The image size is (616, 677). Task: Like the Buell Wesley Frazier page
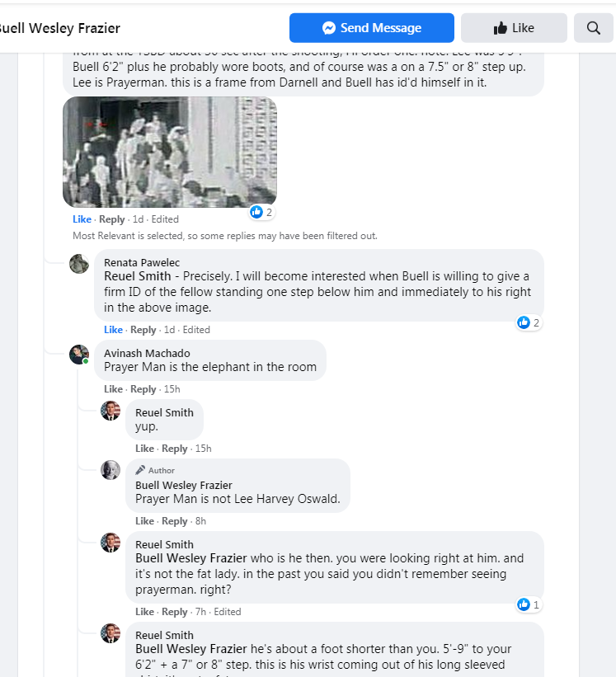[x=514, y=28]
